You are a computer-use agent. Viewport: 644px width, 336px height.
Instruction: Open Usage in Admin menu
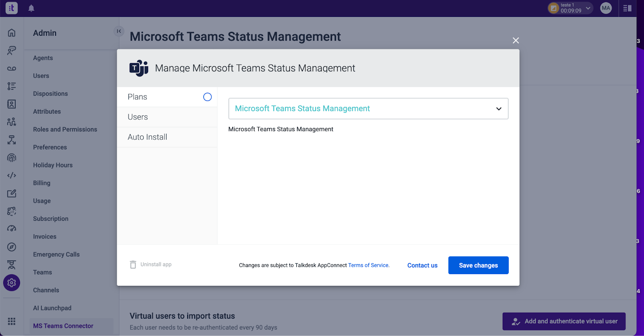(42, 201)
